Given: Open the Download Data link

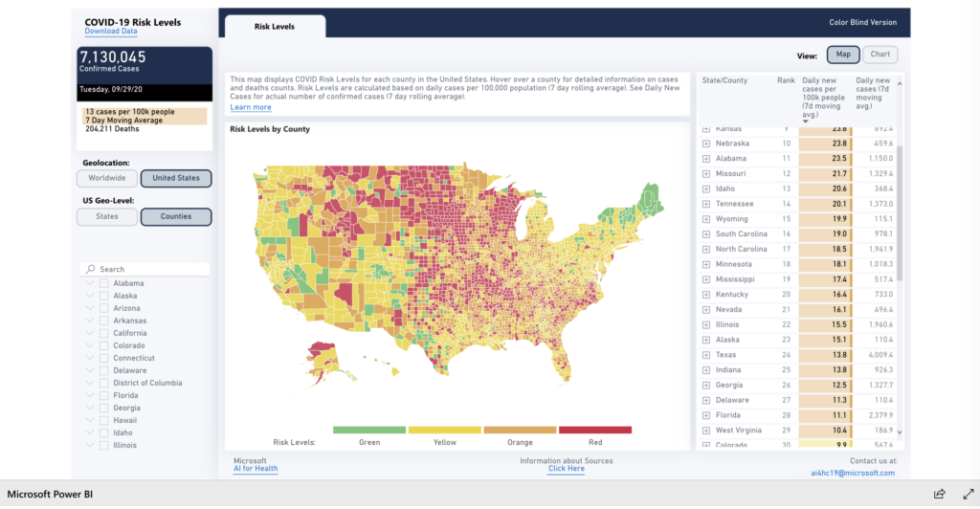Looking at the screenshot, I should click(110, 32).
